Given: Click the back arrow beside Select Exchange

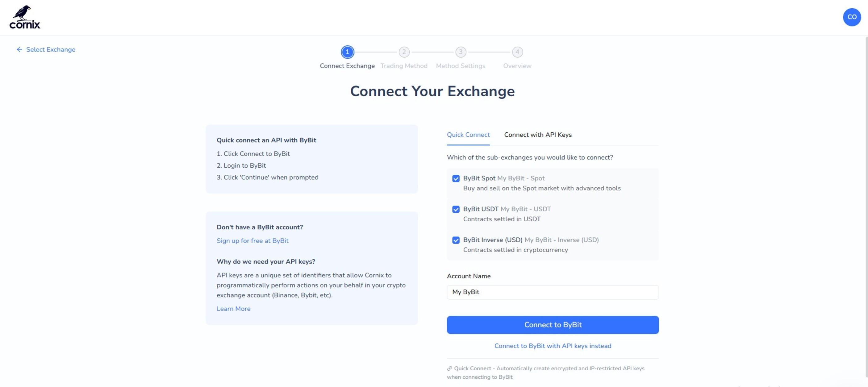Looking at the screenshot, I should pyautogui.click(x=19, y=49).
